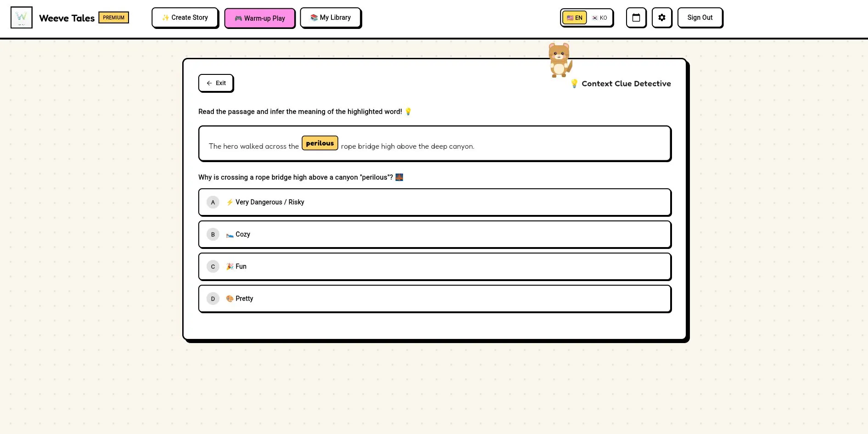Viewport: 868px width, 434px height.
Task: Click the Weeve Tales logo icon
Action: [22, 17]
